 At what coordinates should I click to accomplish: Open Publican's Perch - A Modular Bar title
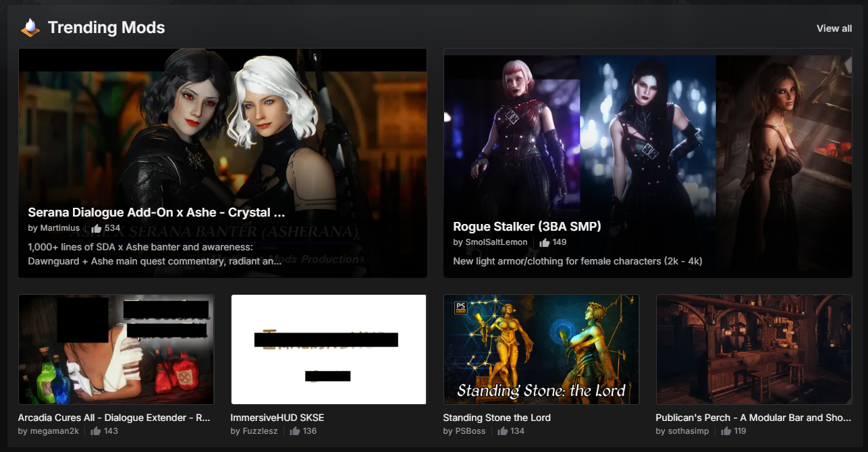pyautogui.click(x=753, y=418)
